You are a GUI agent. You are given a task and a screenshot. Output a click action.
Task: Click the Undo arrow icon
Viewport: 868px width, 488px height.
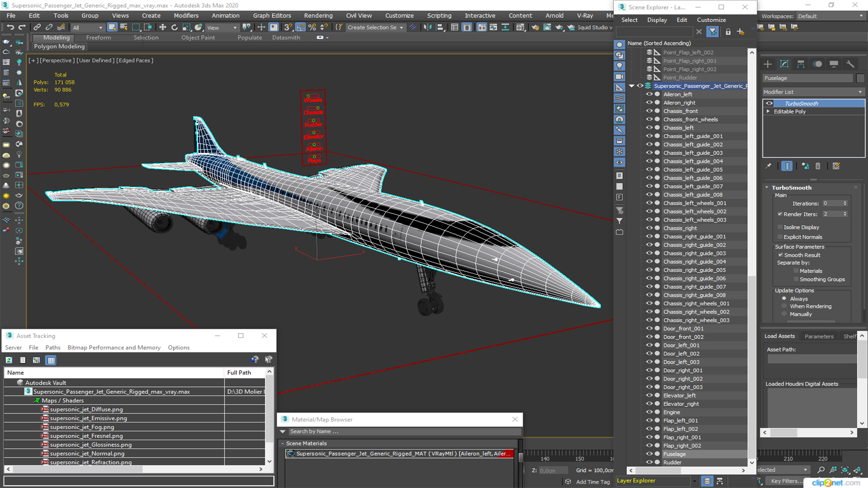pos(10,28)
